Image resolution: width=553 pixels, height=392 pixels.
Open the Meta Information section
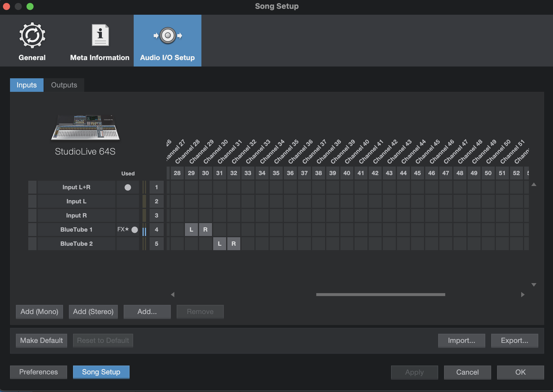pyautogui.click(x=100, y=41)
